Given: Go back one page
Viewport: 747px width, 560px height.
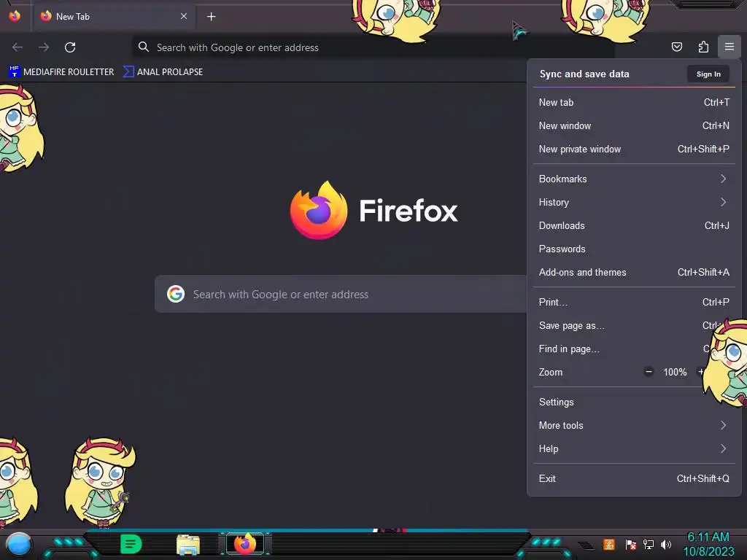Looking at the screenshot, I should 18,47.
